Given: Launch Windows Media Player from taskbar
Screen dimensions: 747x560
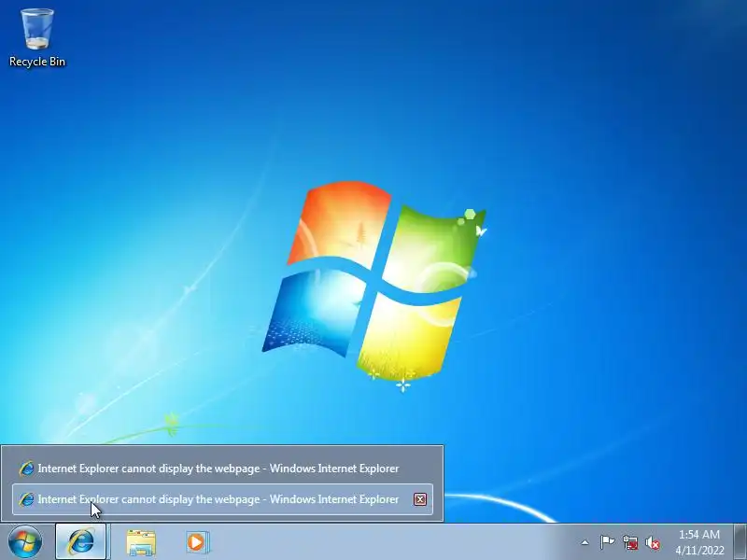Looking at the screenshot, I should [x=197, y=542].
